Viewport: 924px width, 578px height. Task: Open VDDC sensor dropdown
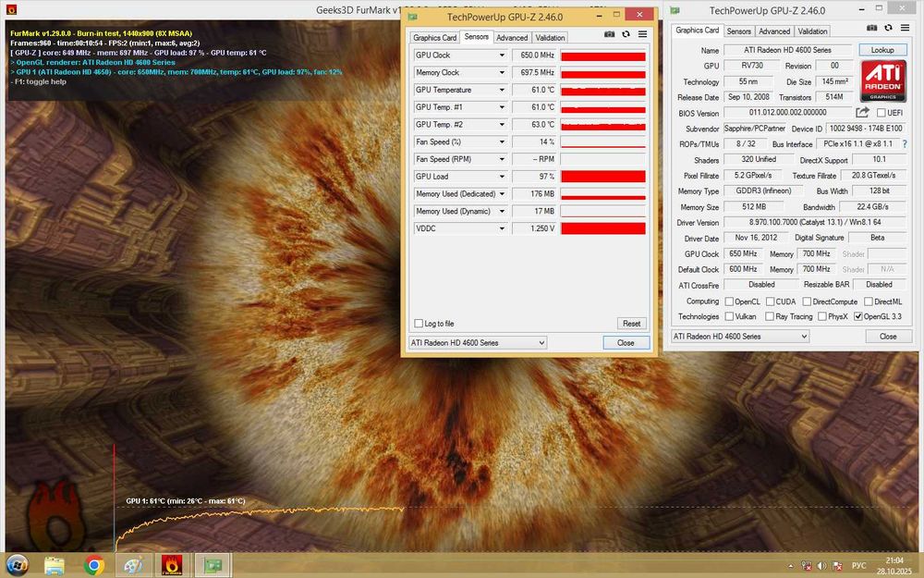(502, 228)
